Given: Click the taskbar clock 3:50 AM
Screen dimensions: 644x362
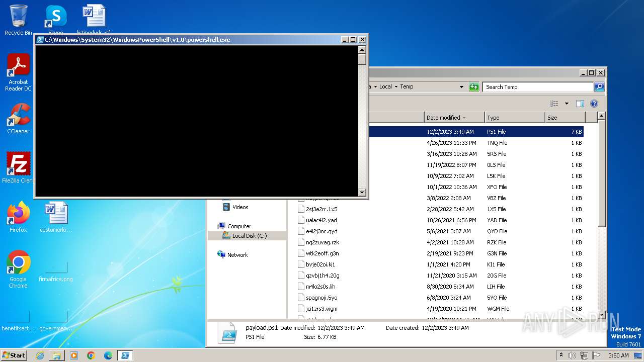Looking at the screenshot, I should (x=618, y=355).
